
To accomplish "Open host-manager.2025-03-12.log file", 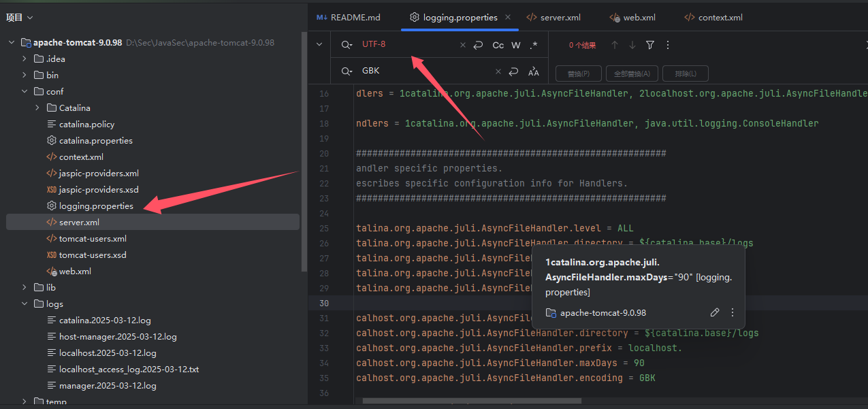I will pyautogui.click(x=118, y=336).
